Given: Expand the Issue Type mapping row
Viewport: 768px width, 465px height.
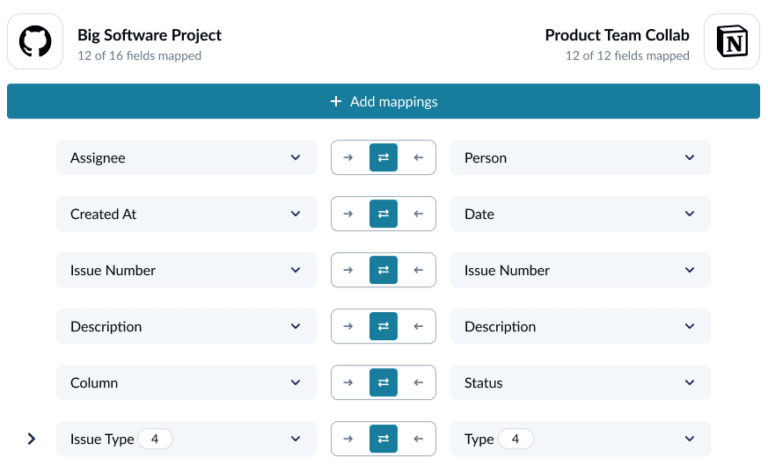Looking at the screenshot, I should 31,439.
